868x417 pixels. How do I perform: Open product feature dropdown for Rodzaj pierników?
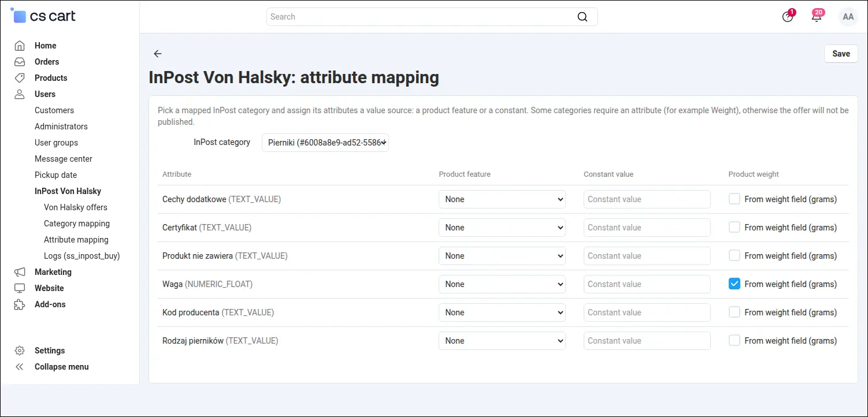tap(502, 341)
